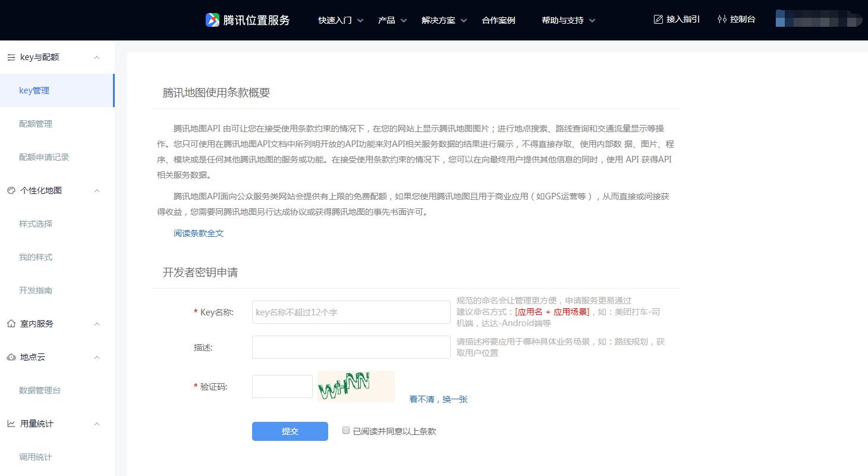Open the 阅读条款全文 link
The width and height of the screenshot is (868, 476).
tap(199, 233)
